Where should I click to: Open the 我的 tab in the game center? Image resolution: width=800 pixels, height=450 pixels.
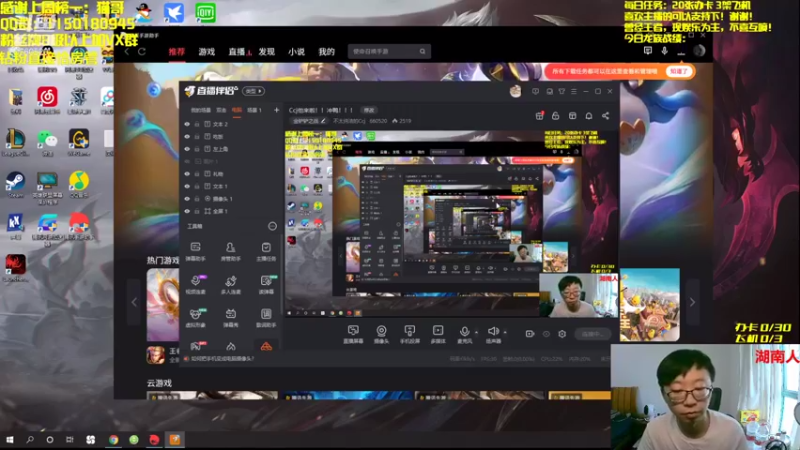[x=327, y=52]
